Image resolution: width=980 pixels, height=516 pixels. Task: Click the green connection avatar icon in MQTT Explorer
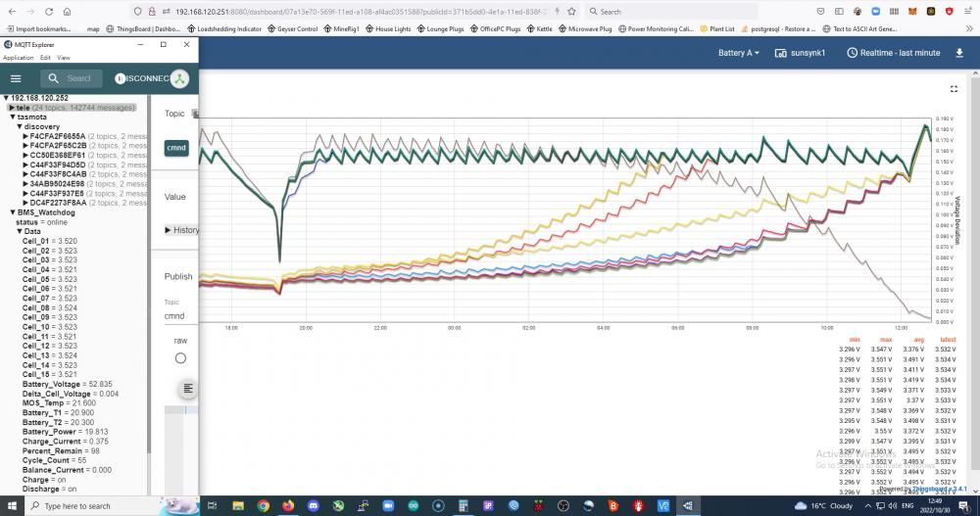click(180, 78)
